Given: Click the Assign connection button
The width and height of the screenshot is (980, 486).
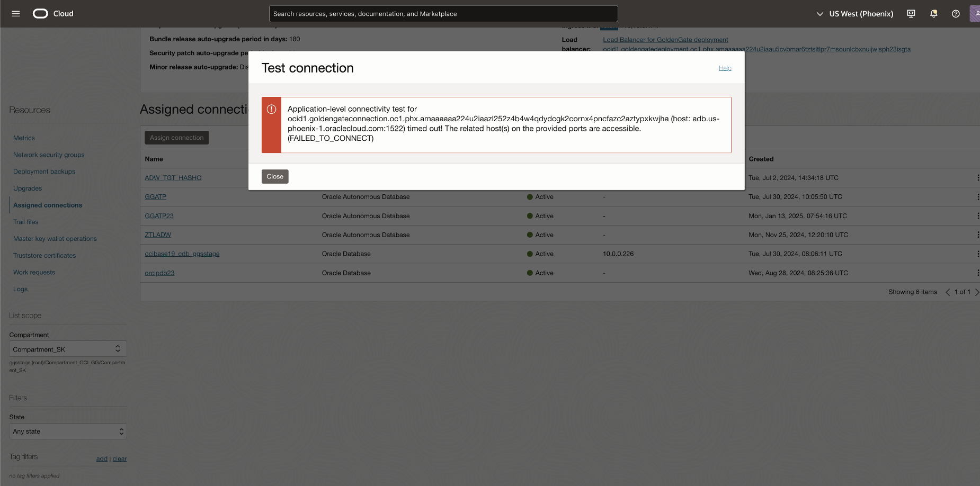Looking at the screenshot, I should pyautogui.click(x=176, y=138).
